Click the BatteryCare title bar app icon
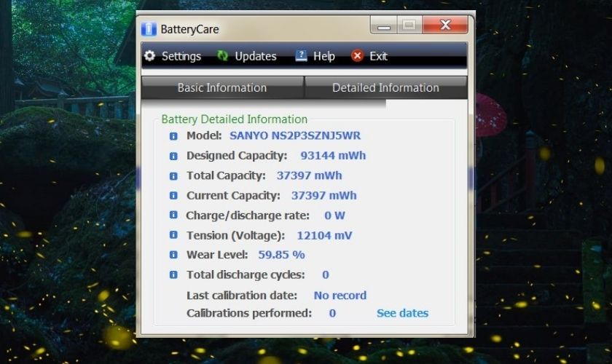This screenshot has width=612, height=364. click(149, 30)
